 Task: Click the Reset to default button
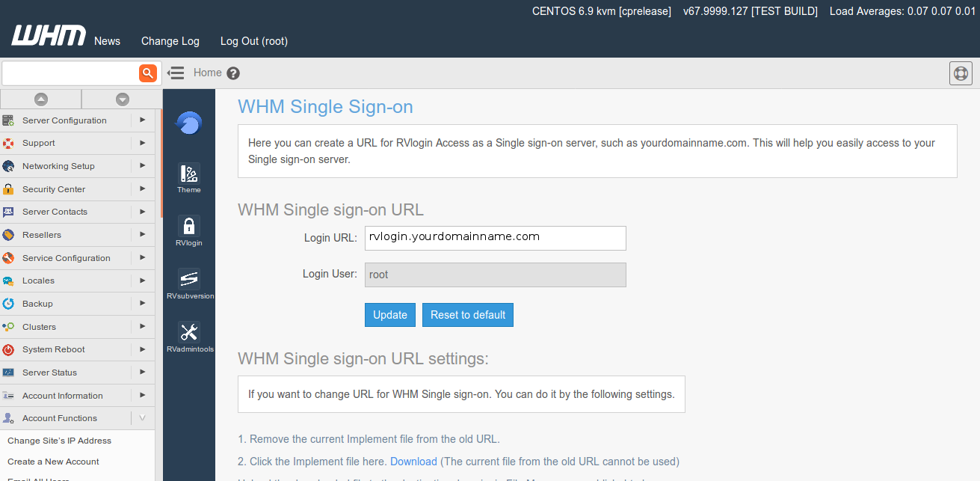(468, 315)
